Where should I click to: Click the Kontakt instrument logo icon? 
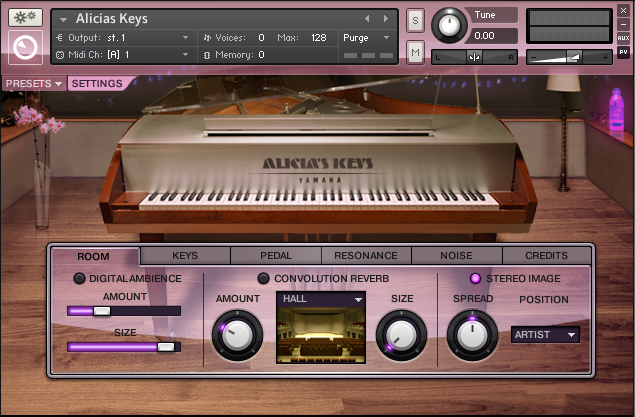(x=24, y=48)
